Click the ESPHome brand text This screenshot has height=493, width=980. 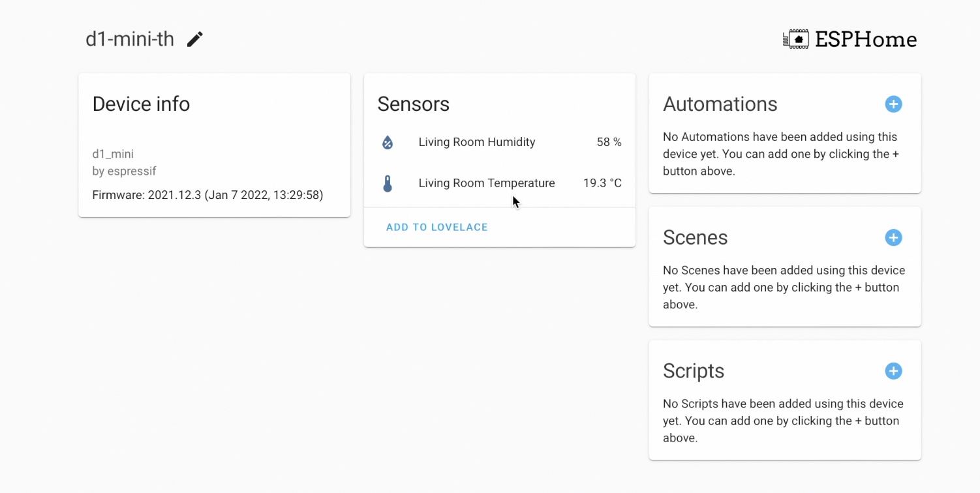click(866, 40)
